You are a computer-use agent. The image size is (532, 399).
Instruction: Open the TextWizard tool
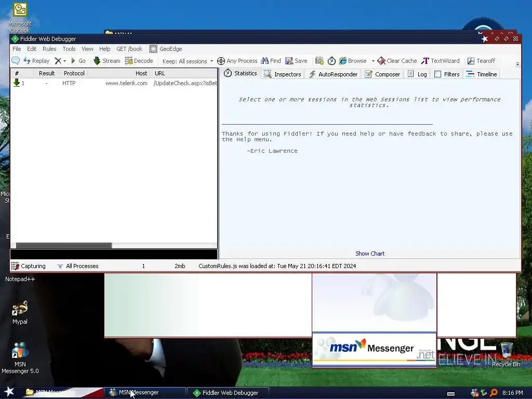coord(441,61)
